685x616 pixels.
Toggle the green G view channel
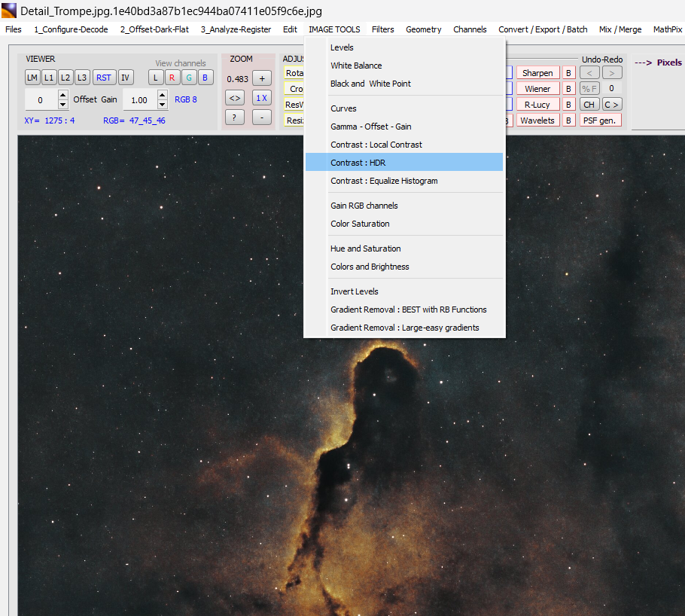pyautogui.click(x=189, y=78)
